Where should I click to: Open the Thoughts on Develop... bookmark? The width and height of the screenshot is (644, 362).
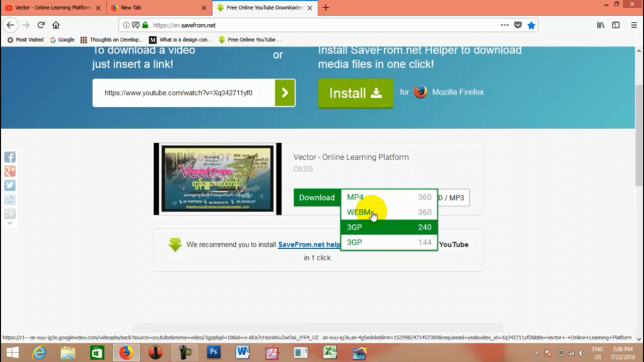pos(112,40)
